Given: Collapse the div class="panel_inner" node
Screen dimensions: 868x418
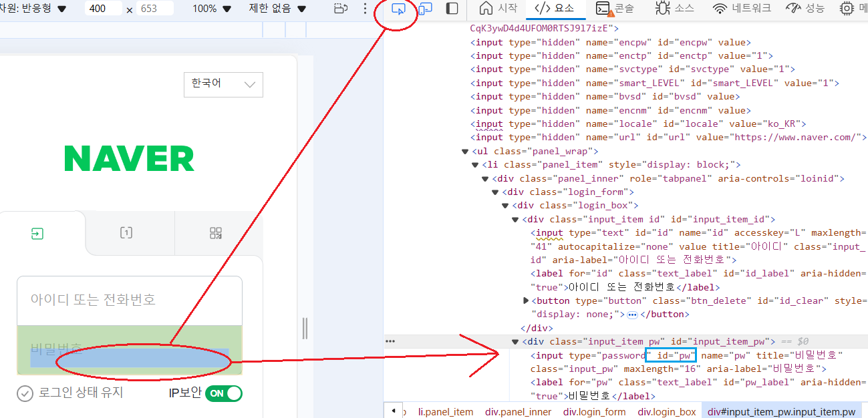Looking at the screenshot, I should (x=486, y=179).
